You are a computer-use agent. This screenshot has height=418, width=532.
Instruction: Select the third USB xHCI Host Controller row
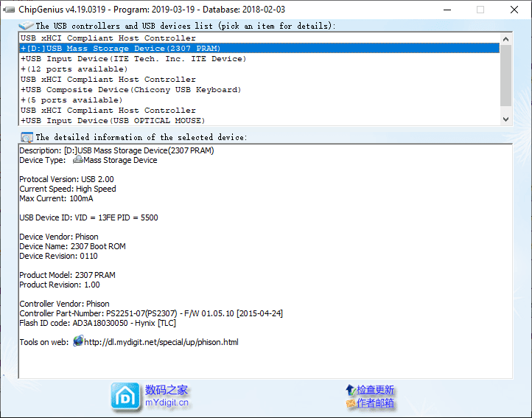[259, 111]
